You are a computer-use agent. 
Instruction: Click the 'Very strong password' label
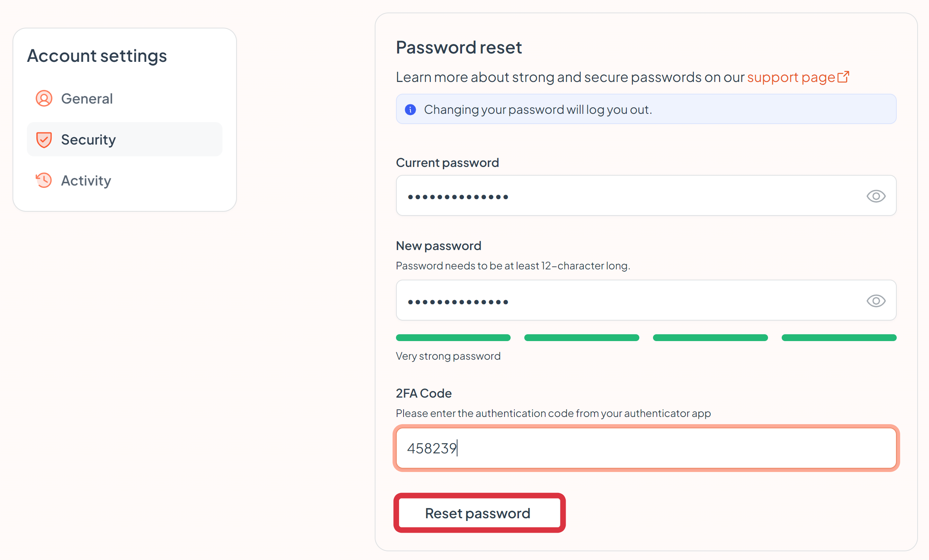448,356
